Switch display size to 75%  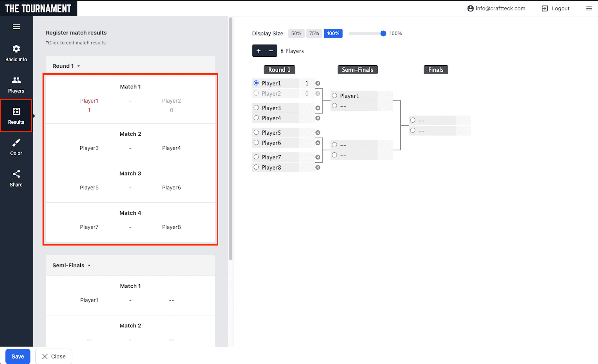tap(314, 33)
